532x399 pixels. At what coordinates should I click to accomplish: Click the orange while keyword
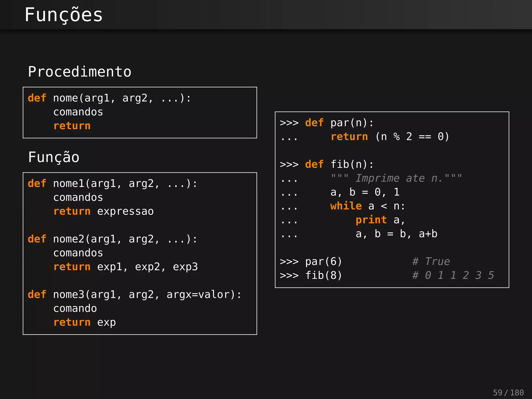pyautogui.click(x=346, y=206)
